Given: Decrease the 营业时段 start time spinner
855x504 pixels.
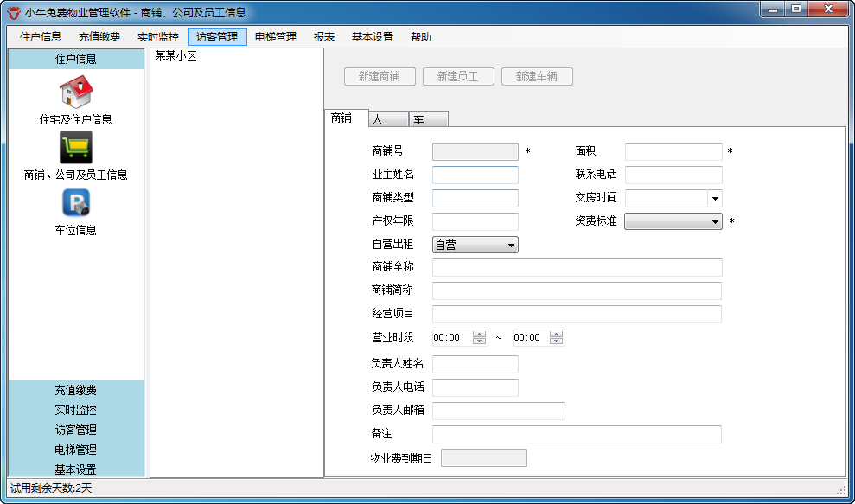Looking at the screenshot, I should point(479,341).
